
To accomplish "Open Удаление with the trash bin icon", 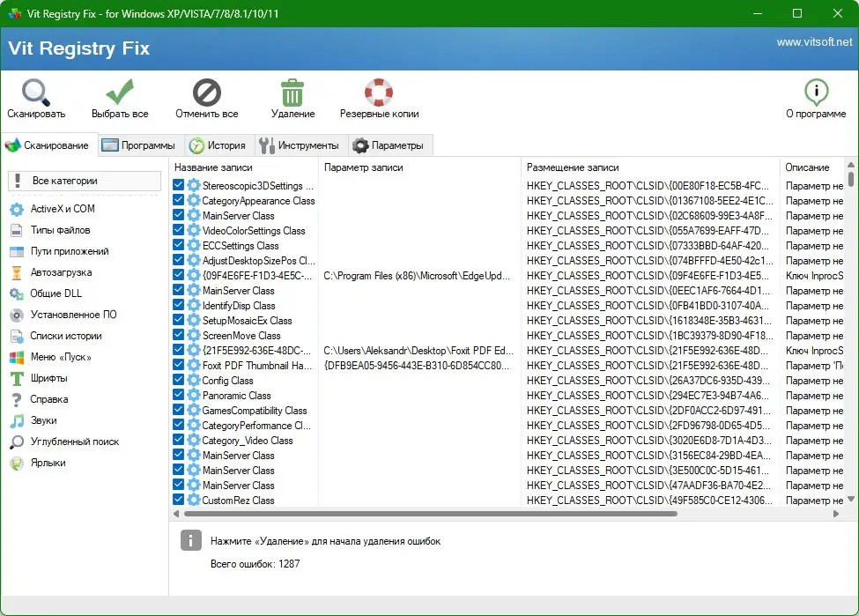I will (292, 91).
